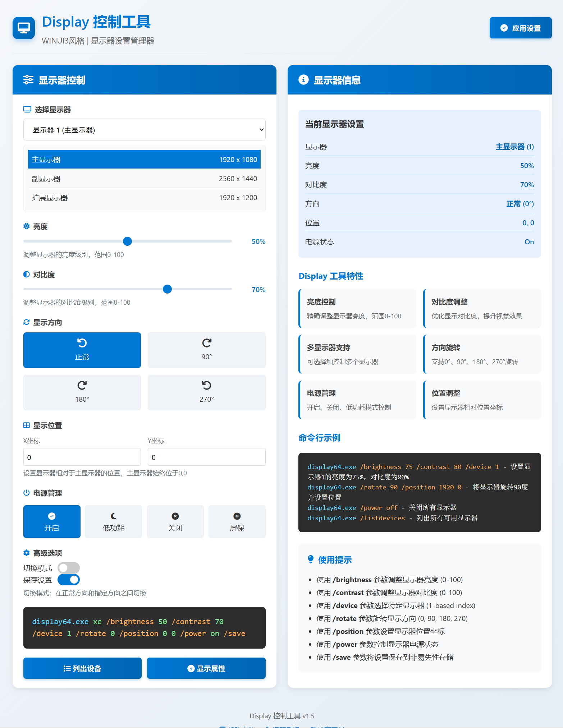The width and height of the screenshot is (563, 728).
Task: Click the 应用设置 button
Action: click(521, 28)
